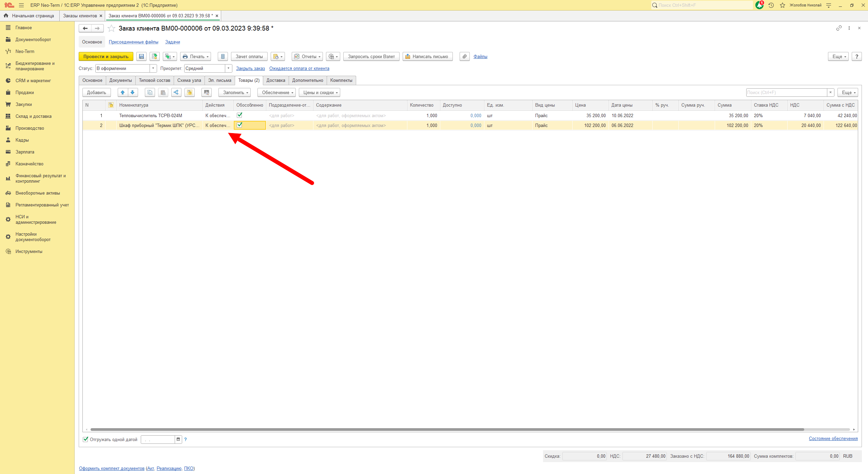Screen dimensions: 868x474
Task: Open the document structure list icon
Action: tap(223, 56)
